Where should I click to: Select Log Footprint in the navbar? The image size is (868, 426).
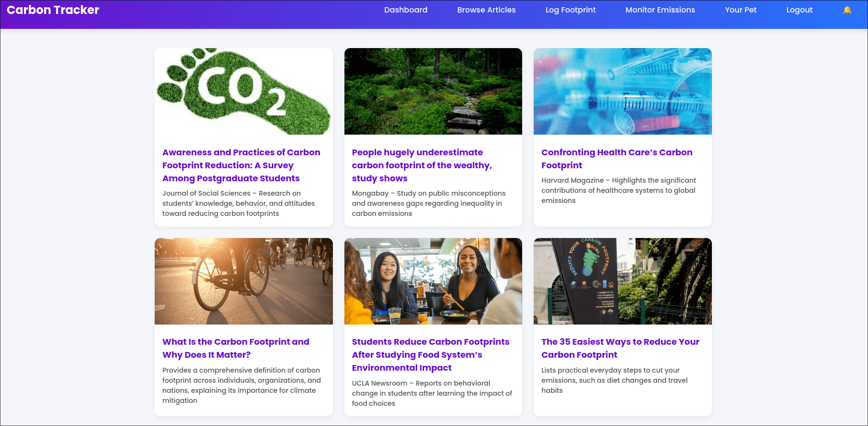coord(571,10)
